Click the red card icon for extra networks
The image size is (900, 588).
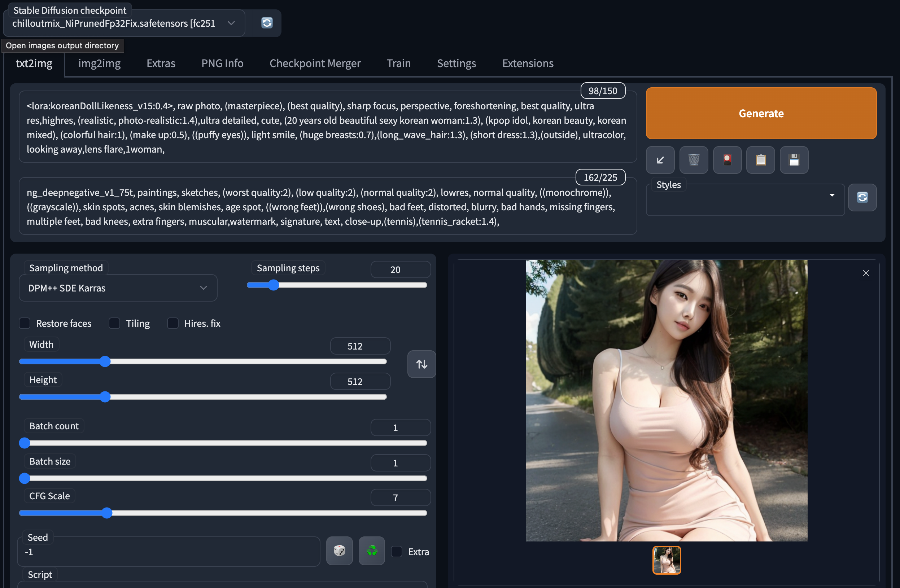click(x=727, y=160)
